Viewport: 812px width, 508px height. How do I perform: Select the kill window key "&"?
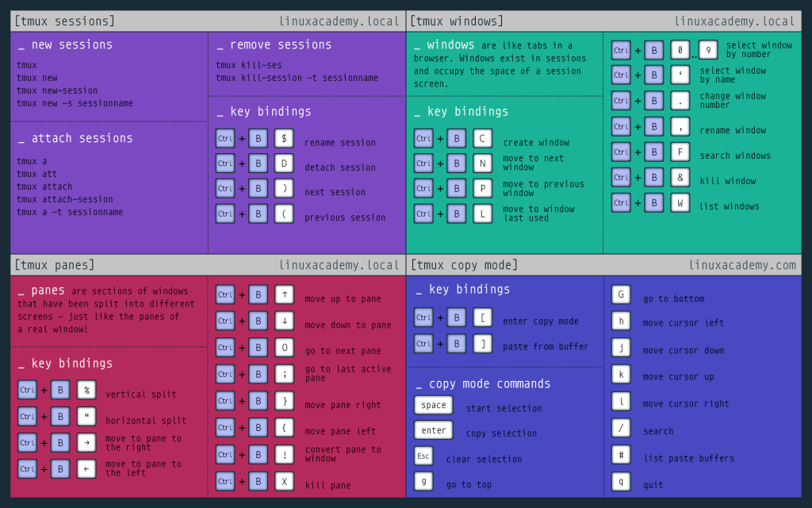point(680,177)
